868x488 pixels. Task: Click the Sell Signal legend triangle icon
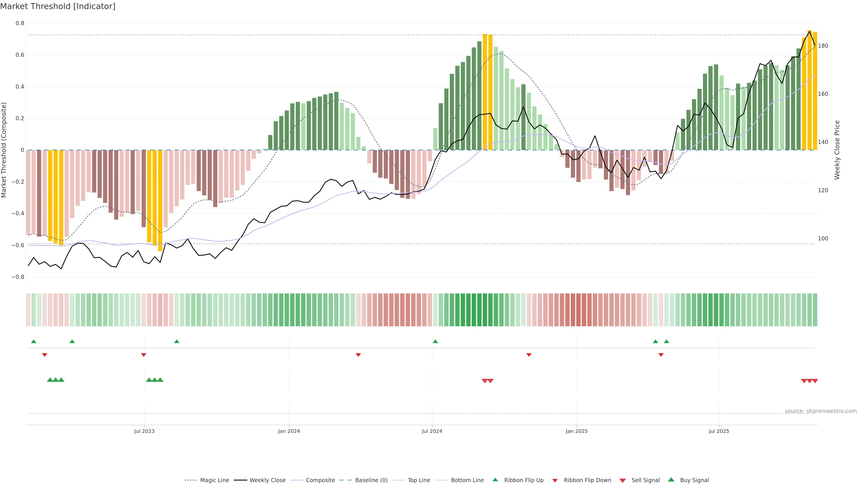[623, 480]
